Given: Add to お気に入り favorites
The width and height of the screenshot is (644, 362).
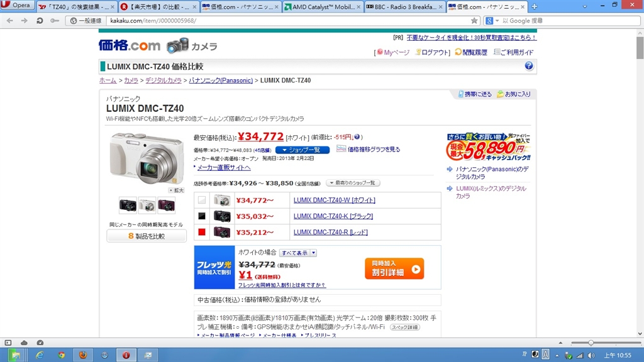Looking at the screenshot, I should [x=514, y=94].
